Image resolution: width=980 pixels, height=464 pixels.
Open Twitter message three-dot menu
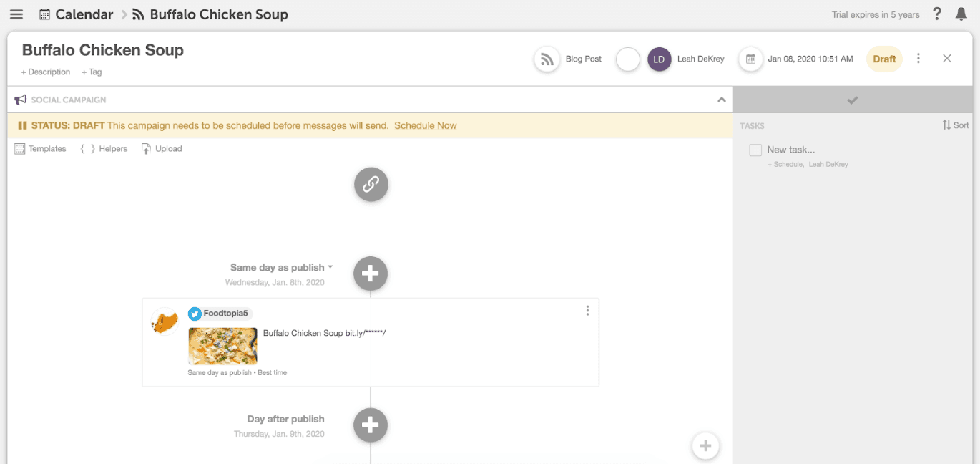[x=587, y=311]
